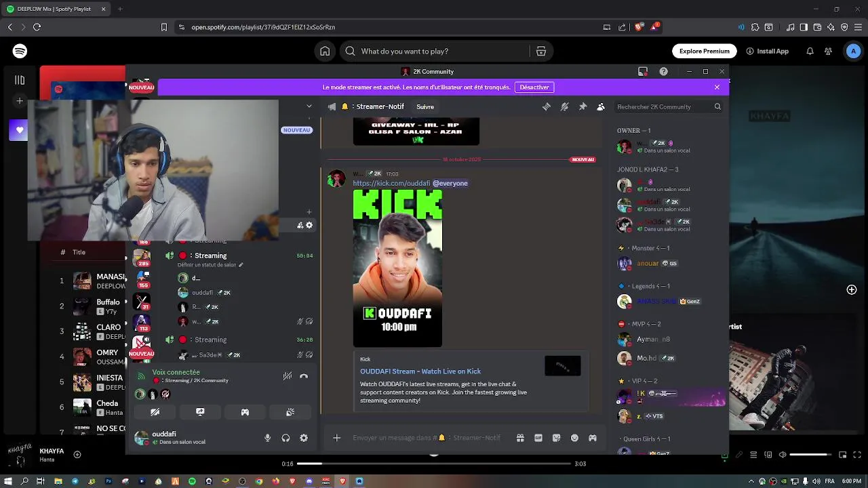Click Spotify miniplayer icon
Viewport: 868px width, 488px height.
click(x=843, y=455)
